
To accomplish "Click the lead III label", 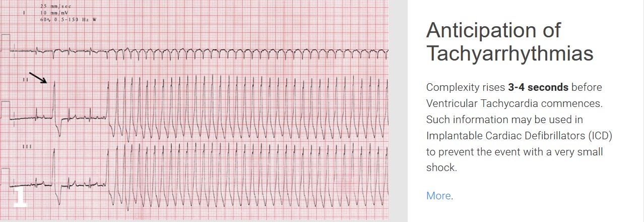I will pos(27,146).
